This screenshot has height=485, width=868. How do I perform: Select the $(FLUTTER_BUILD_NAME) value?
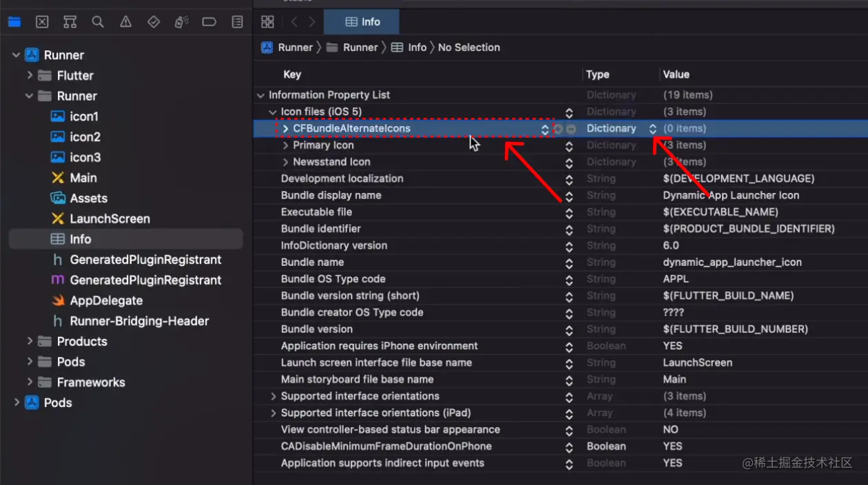tap(728, 296)
